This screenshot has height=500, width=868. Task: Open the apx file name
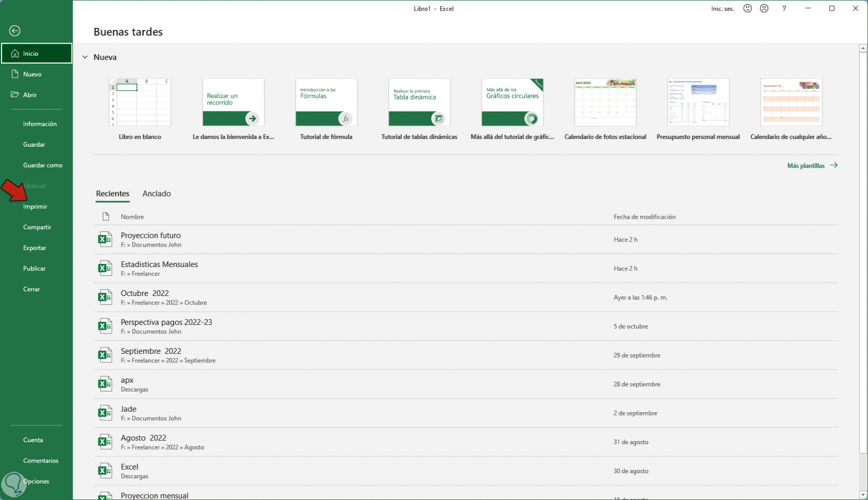tap(127, 380)
